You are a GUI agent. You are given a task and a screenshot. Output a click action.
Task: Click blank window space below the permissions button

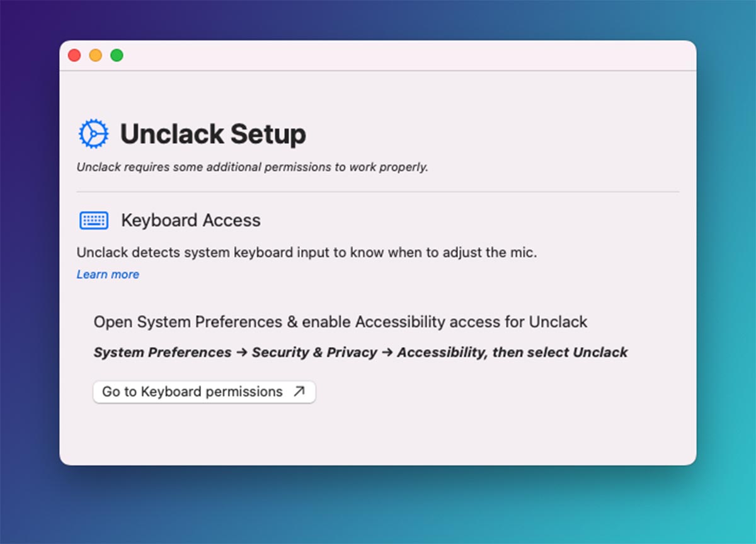378,435
